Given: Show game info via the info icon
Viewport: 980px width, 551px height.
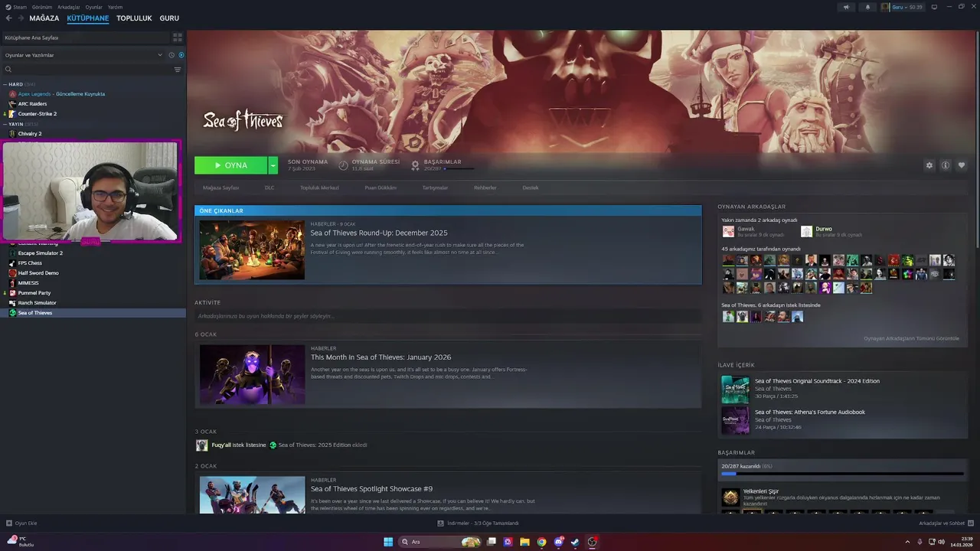Looking at the screenshot, I should 946,165.
